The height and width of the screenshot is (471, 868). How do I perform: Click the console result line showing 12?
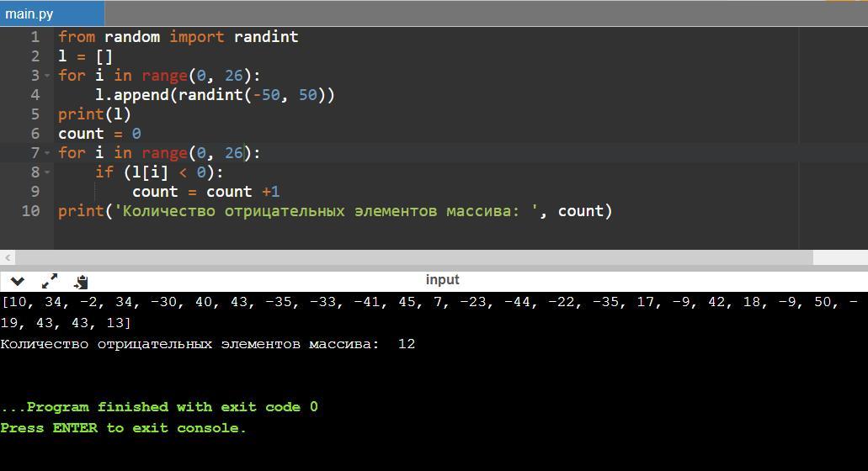tap(208, 344)
